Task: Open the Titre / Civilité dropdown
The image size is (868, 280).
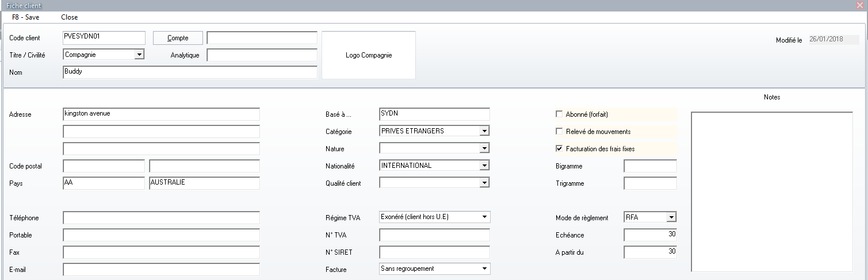Action: (139, 55)
